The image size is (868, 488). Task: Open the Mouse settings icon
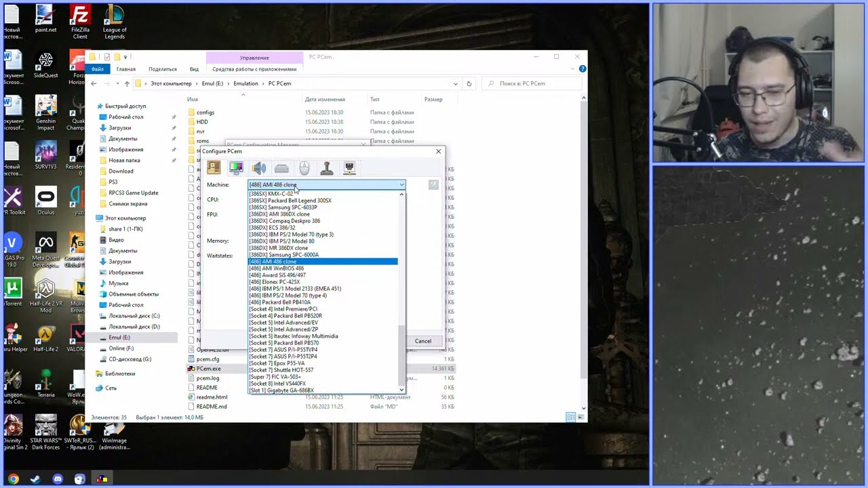tap(304, 167)
